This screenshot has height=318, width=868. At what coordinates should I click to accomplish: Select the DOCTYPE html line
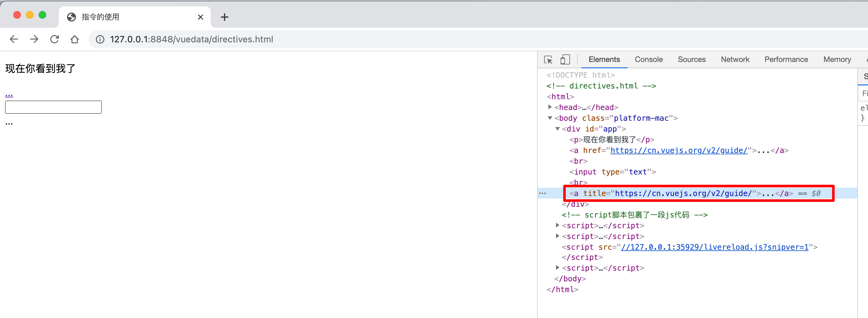point(580,75)
